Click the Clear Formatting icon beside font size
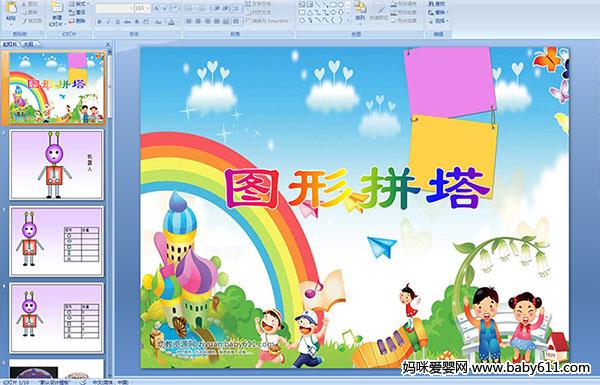 tap(176, 8)
